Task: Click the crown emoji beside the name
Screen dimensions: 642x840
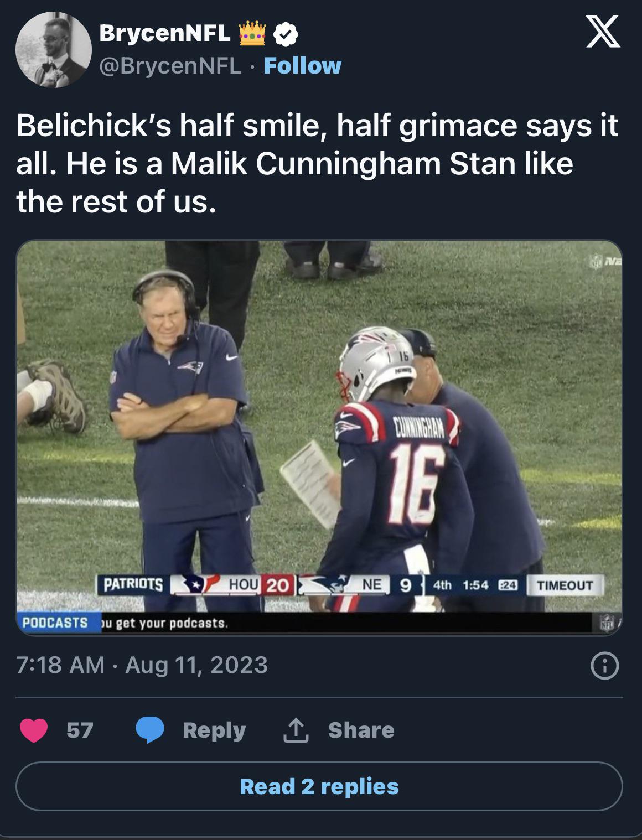Action: click(252, 34)
